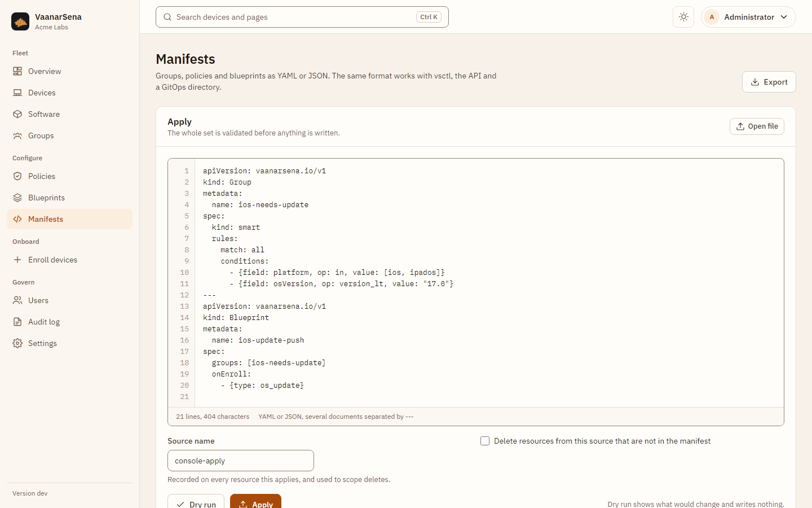Screen dimensions: 812x508
Task: Click the Blueprints layers icon
Action: pos(17,198)
